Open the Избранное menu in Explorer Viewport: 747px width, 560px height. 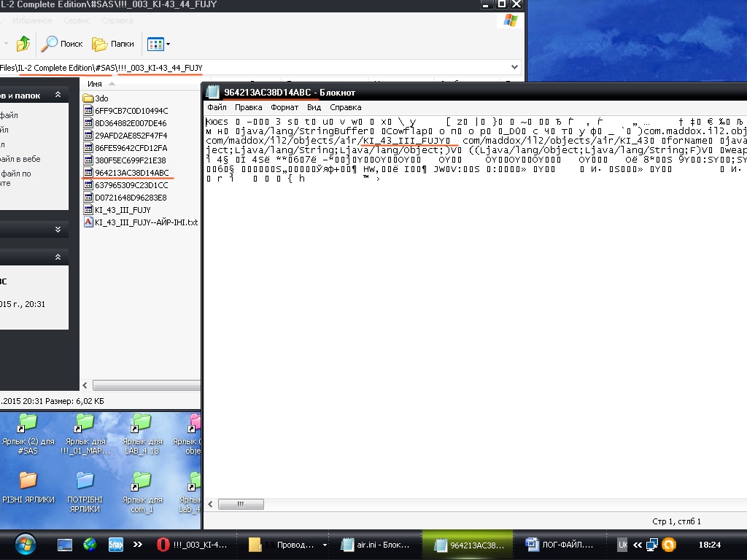point(32,20)
